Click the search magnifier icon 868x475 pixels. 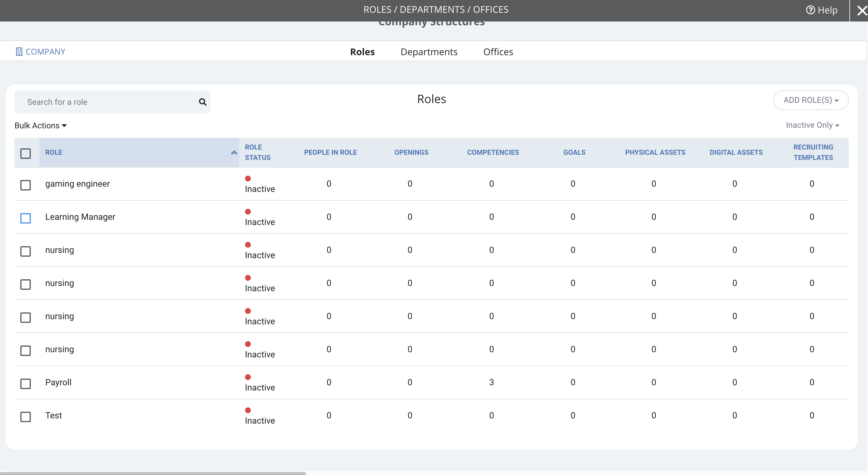coord(203,102)
